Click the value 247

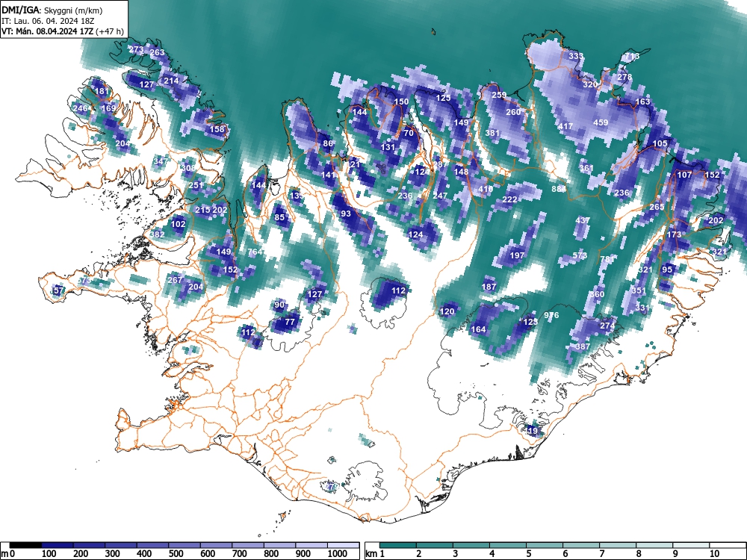(440, 196)
